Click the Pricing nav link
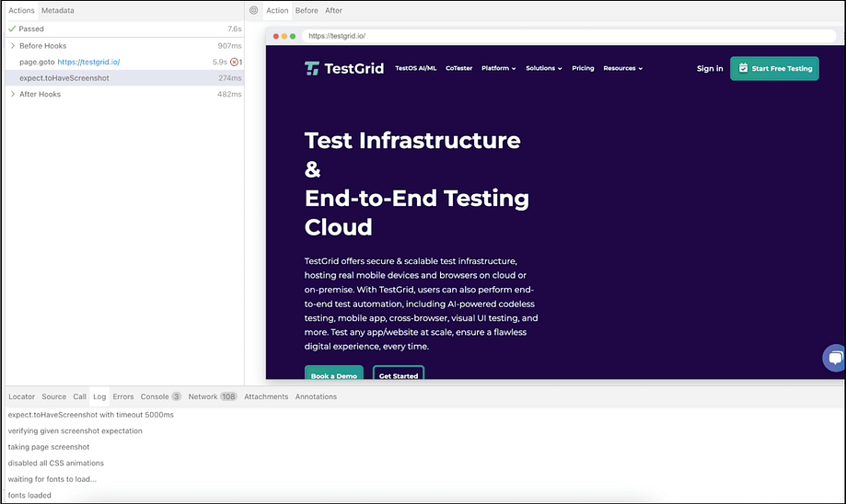Viewport: 846px width, 504px height. [583, 68]
